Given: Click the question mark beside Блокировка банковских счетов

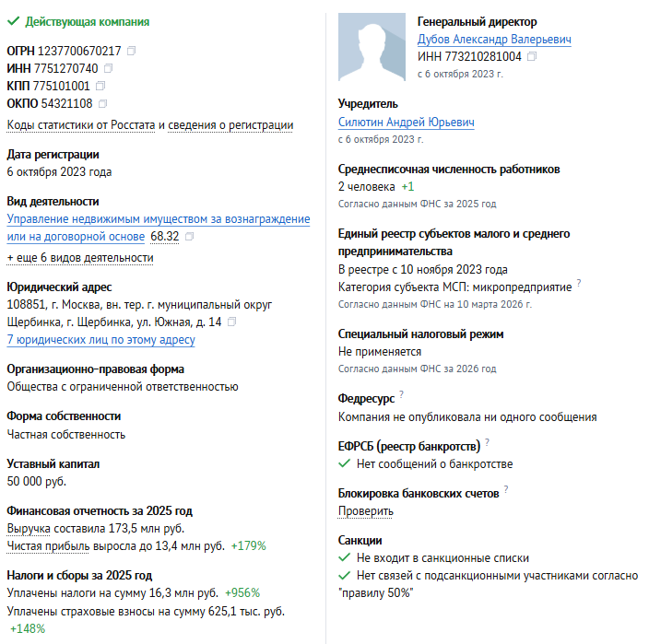Looking at the screenshot, I should coord(506,489).
